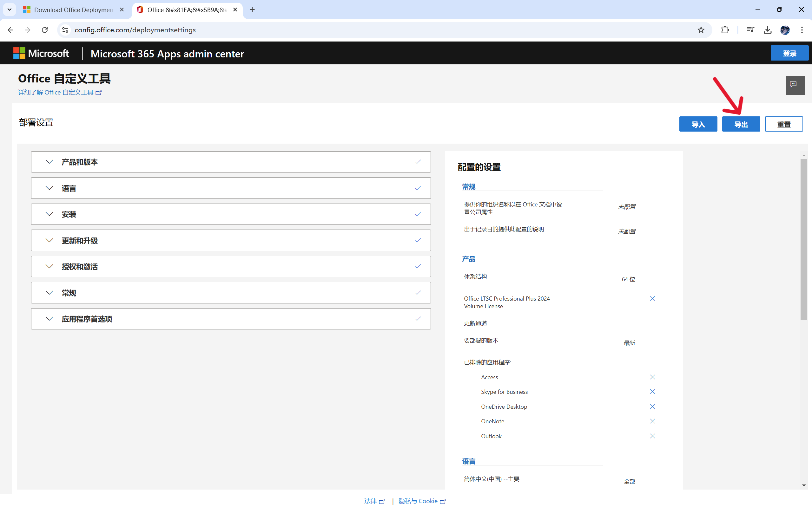Open a new browser tab

(x=252, y=10)
